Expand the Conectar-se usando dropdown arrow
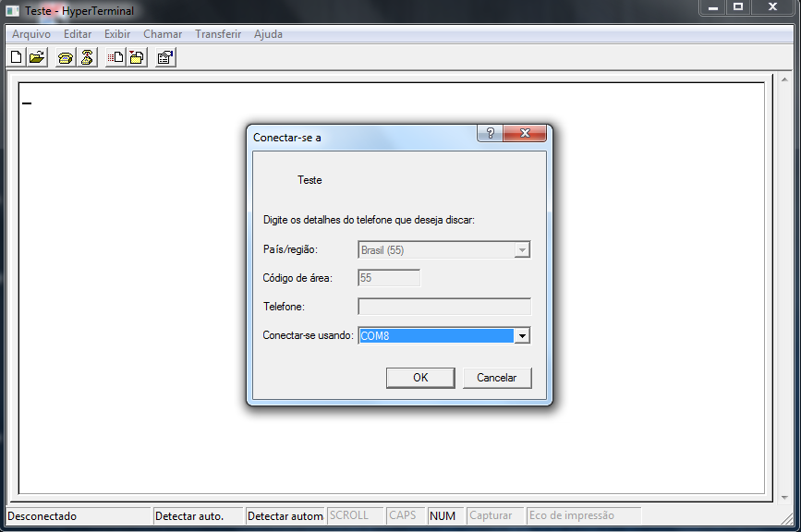Screen dimensions: 801x532 pos(522,335)
